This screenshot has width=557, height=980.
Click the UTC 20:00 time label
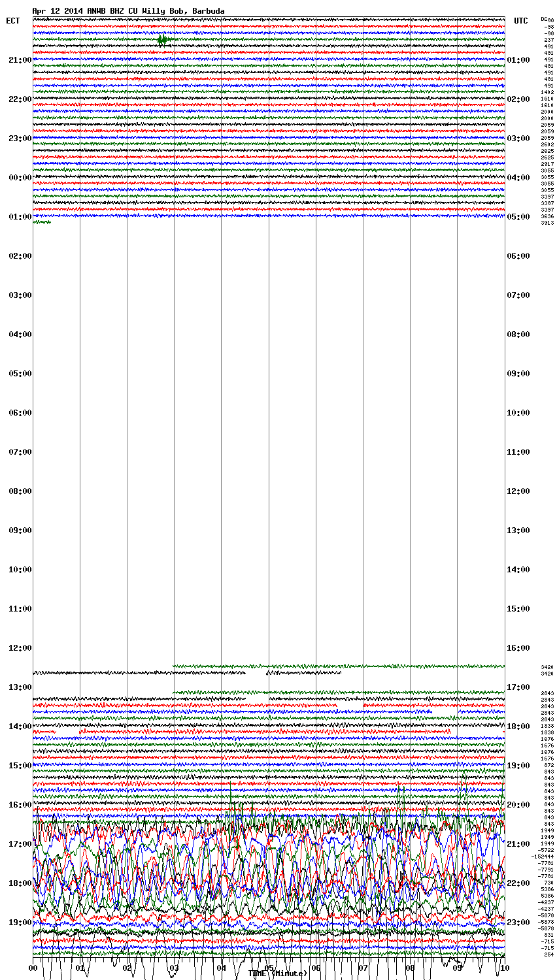tap(518, 805)
